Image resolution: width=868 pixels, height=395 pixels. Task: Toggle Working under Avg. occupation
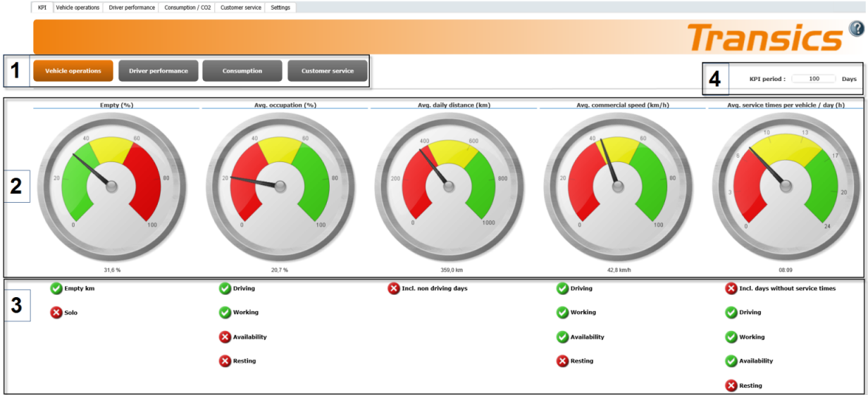pyautogui.click(x=225, y=313)
